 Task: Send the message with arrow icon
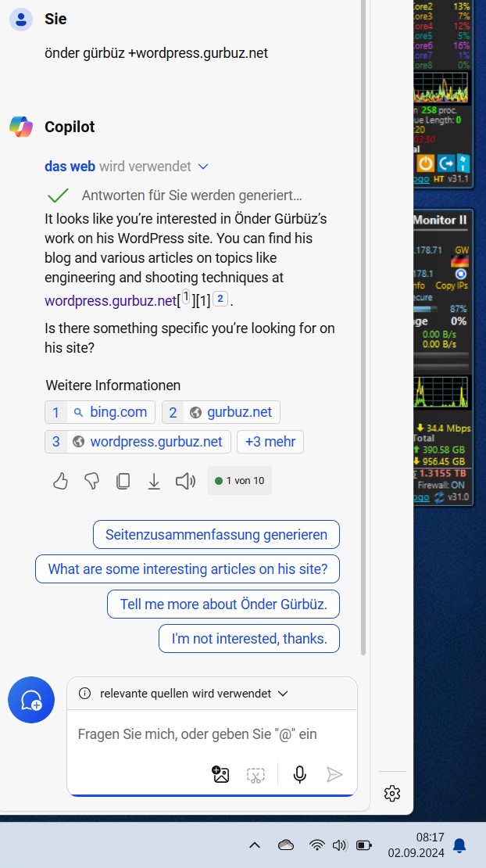pos(334,774)
